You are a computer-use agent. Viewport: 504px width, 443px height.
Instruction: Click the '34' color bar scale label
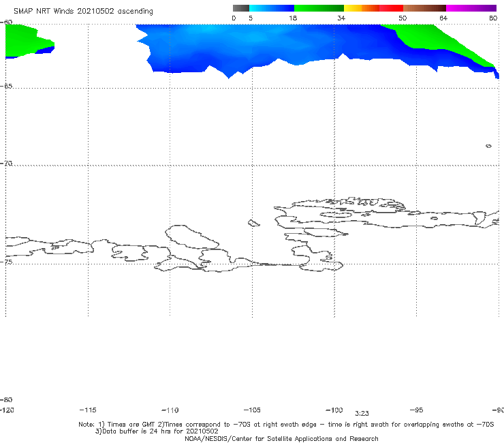341,18
